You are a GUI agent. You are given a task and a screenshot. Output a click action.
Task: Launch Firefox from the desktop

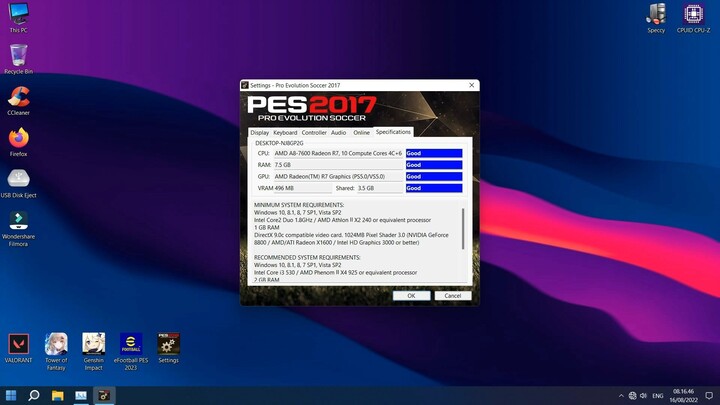pos(18,141)
